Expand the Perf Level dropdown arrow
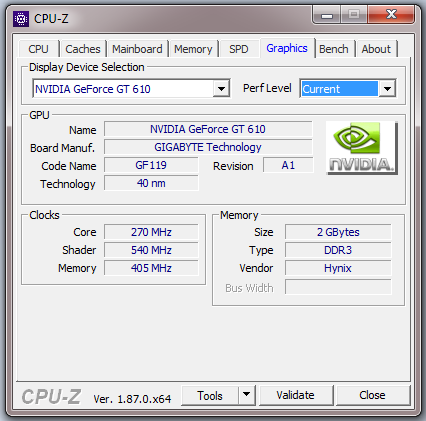This screenshot has width=426, height=421. click(387, 89)
